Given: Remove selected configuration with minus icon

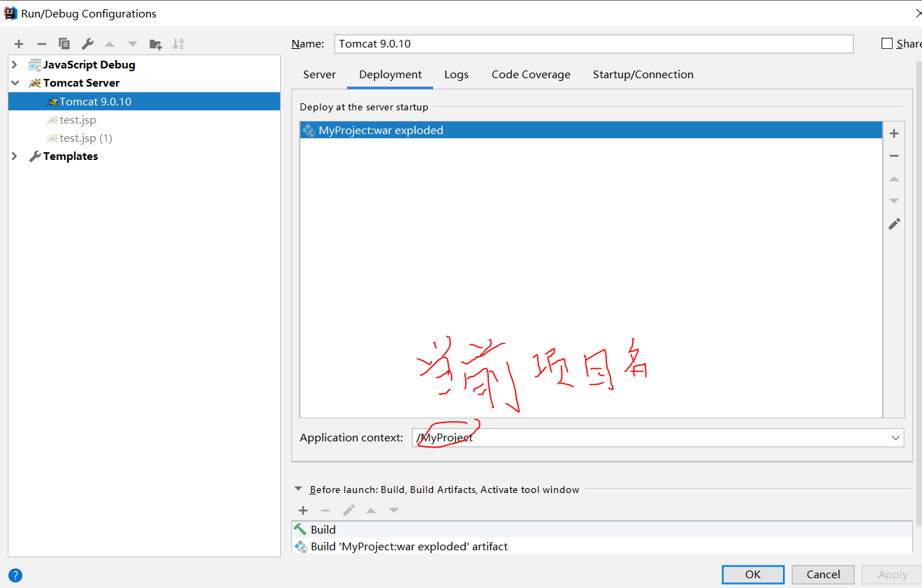Looking at the screenshot, I should click(x=41, y=44).
